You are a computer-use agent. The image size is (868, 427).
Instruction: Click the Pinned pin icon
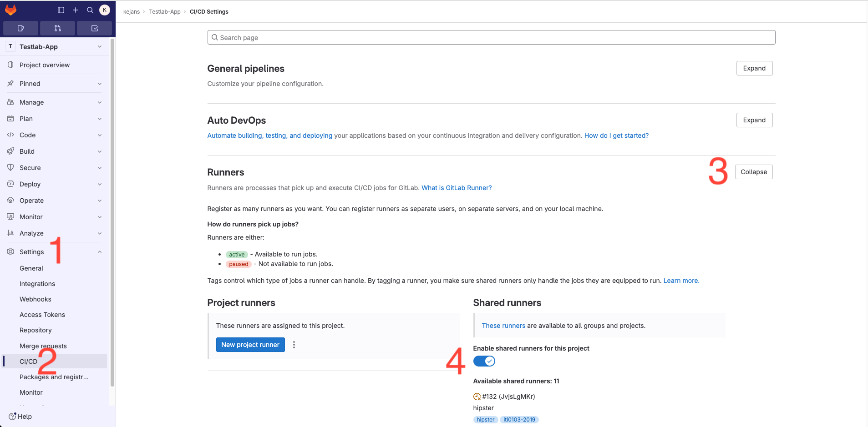10,84
